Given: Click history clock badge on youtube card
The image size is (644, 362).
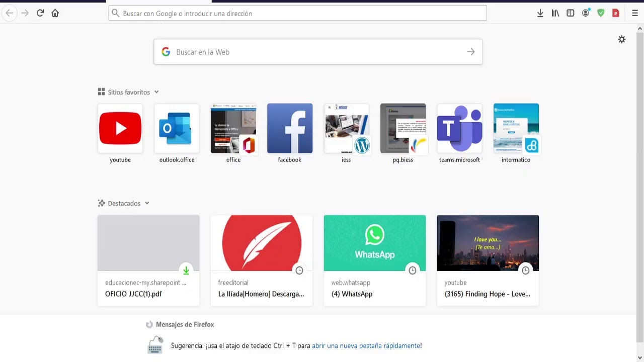Looking at the screenshot, I should [526, 270].
